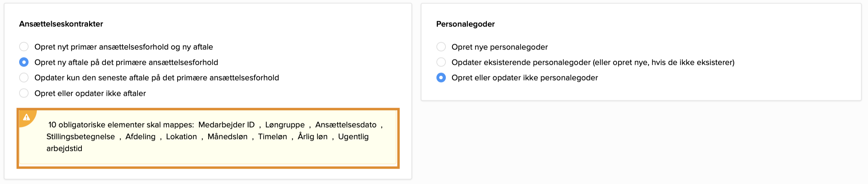The image size is (868, 184).
Task: Click 'Timeløn' in the warning message
Action: tap(273, 137)
